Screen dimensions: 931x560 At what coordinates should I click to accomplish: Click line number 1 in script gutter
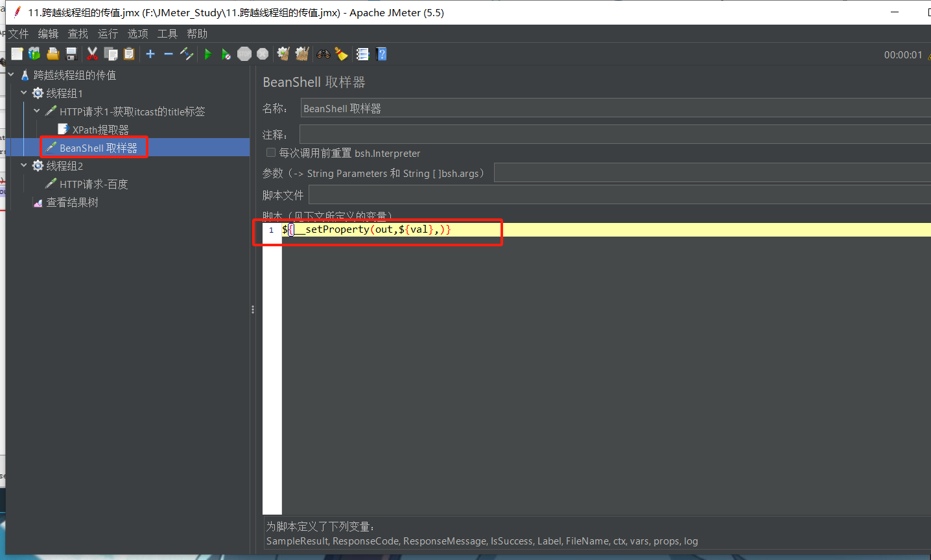[x=272, y=229]
